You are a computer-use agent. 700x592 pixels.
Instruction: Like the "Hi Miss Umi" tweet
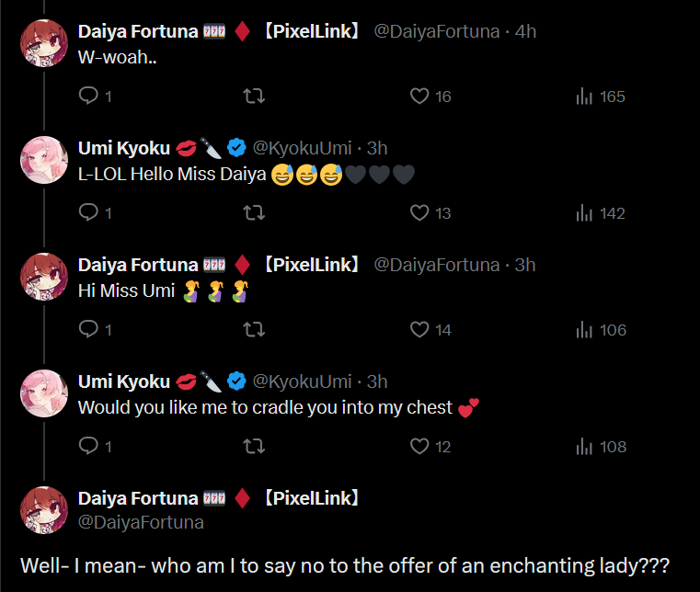point(419,330)
